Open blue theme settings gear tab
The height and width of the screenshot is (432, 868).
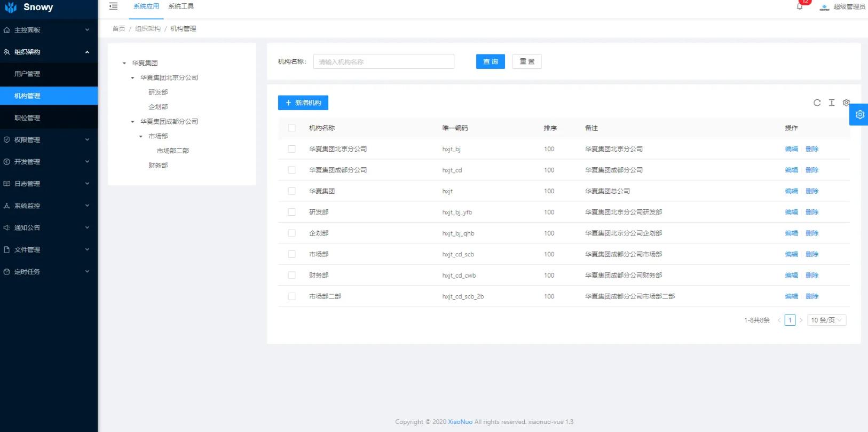859,114
